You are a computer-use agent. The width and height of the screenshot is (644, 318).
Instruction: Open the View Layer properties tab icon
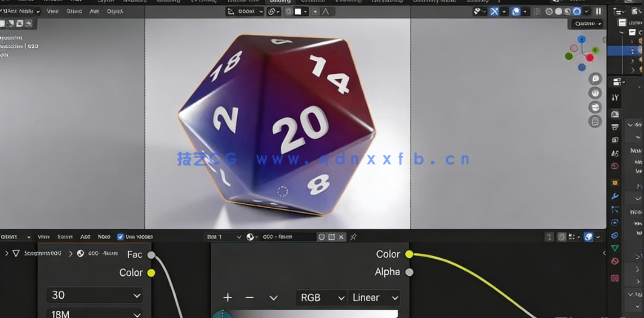(x=615, y=140)
